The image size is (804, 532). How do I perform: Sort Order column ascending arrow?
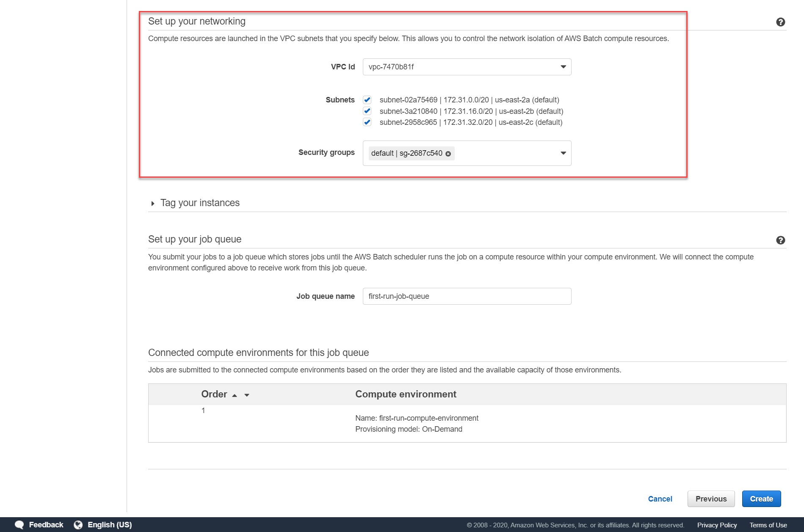point(235,395)
